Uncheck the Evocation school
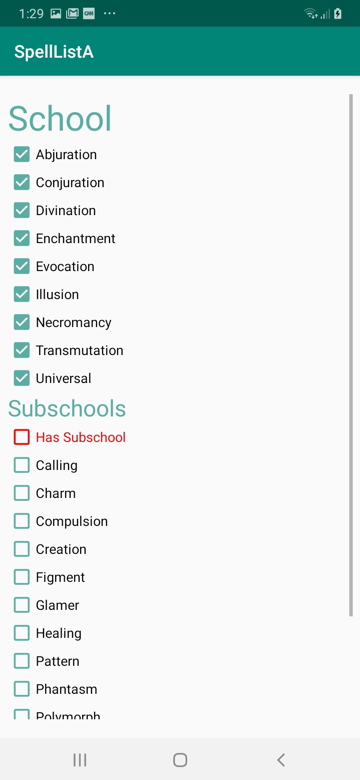This screenshot has width=360, height=780. pos(22,267)
